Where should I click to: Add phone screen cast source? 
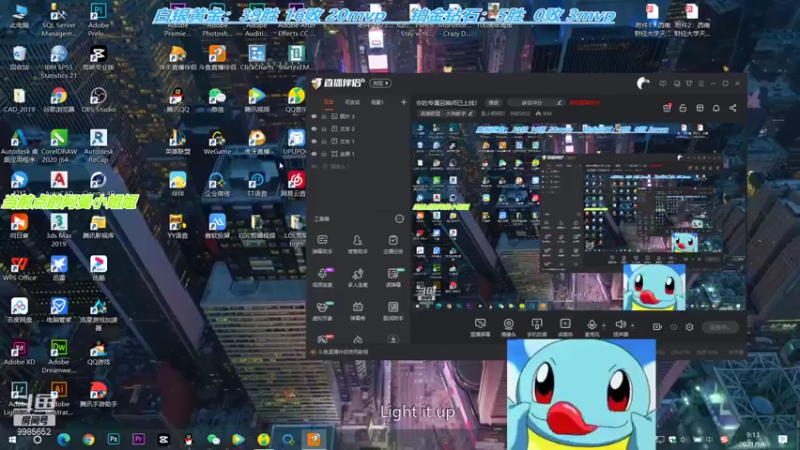(x=537, y=327)
